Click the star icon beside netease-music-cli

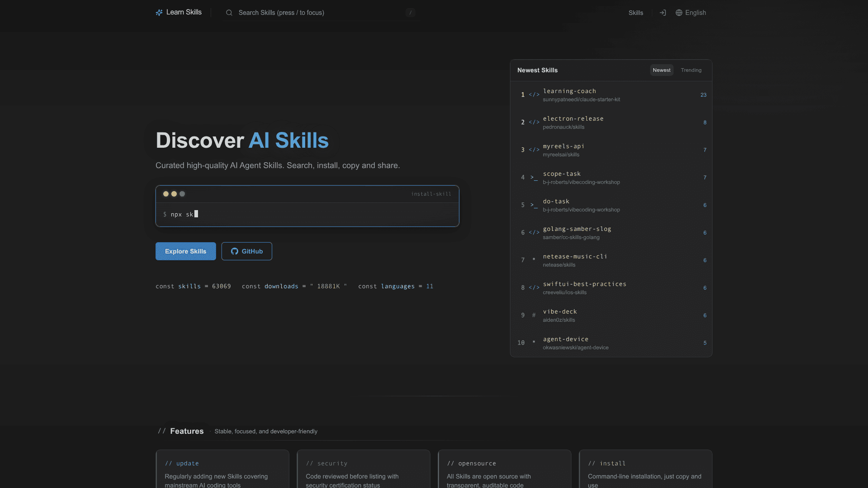click(x=534, y=260)
